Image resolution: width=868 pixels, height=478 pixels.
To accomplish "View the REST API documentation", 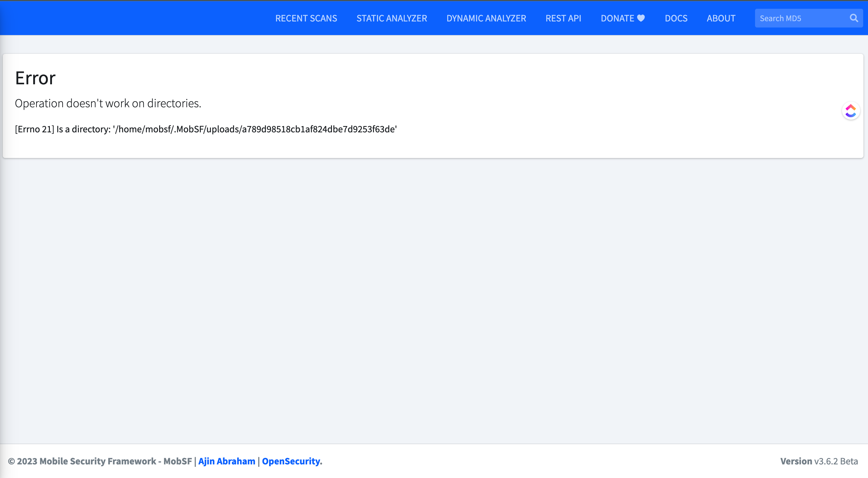I will [563, 18].
